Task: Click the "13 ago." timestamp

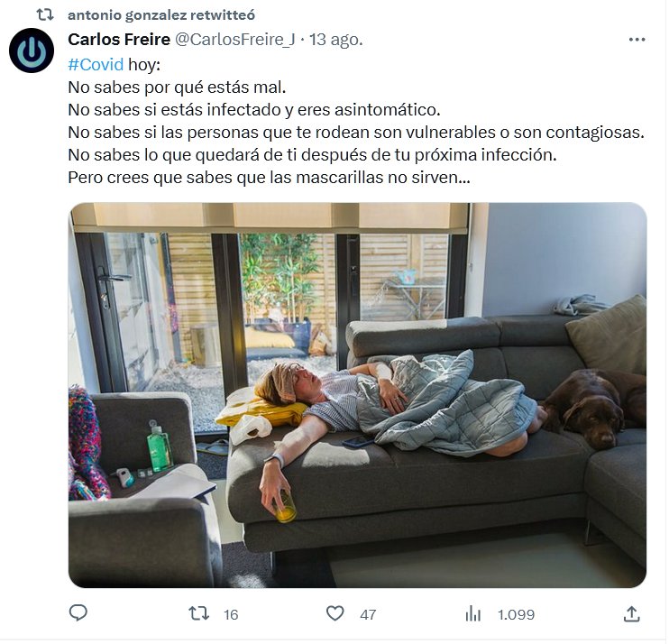Action: [x=335, y=40]
